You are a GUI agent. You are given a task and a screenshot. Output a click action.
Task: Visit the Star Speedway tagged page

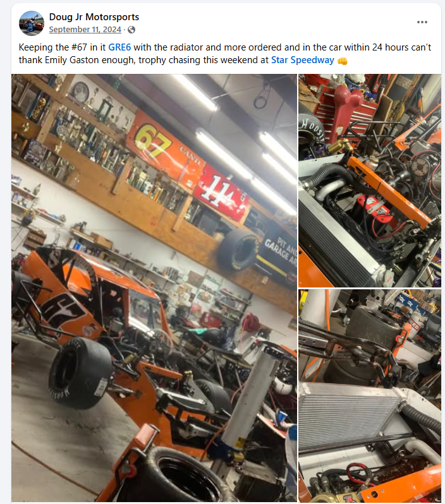click(x=302, y=60)
